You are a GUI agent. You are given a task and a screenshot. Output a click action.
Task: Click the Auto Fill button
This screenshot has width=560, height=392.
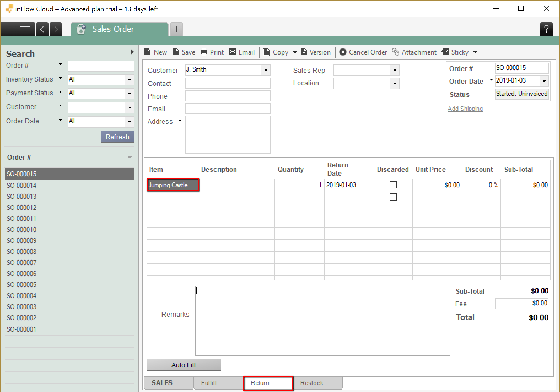184,365
